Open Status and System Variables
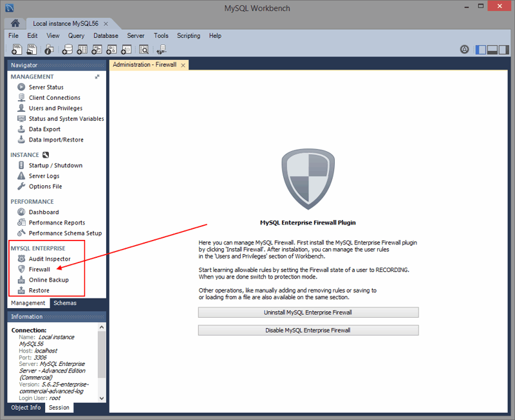515x420 pixels. [x=66, y=118]
